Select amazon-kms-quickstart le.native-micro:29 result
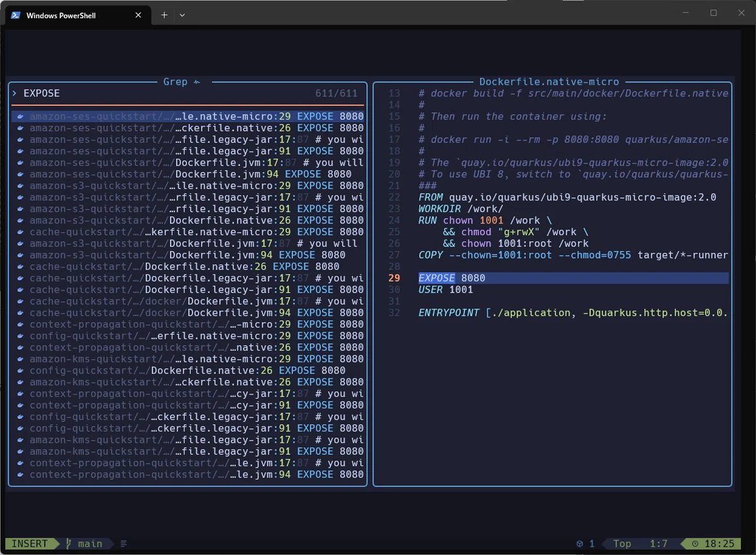The width and height of the screenshot is (756, 555). coord(188,359)
